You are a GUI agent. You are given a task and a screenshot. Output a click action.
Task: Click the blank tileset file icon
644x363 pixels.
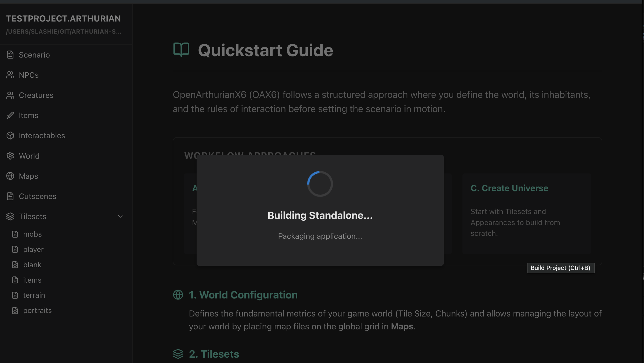[x=15, y=265]
